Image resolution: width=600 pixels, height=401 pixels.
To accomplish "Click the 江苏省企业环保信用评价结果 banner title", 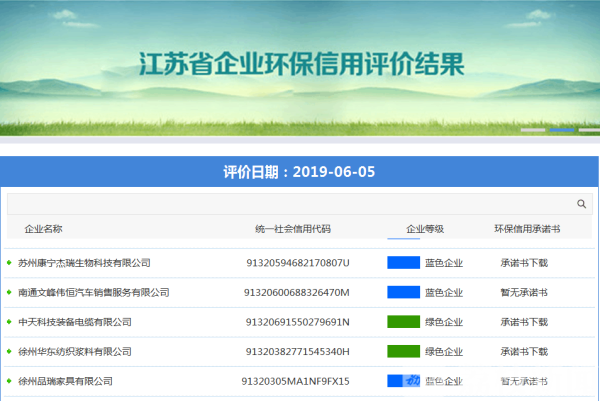I will 302,64.
